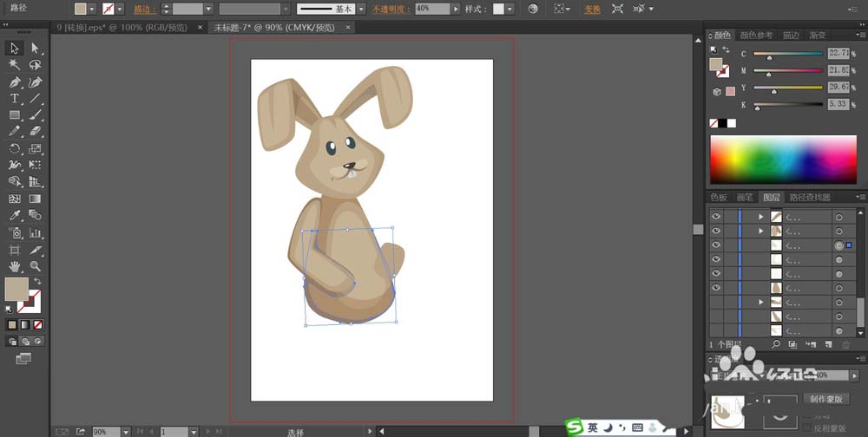Activate the Magic Wand tool
Screen dimensions: 868x437
[x=15, y=65]
